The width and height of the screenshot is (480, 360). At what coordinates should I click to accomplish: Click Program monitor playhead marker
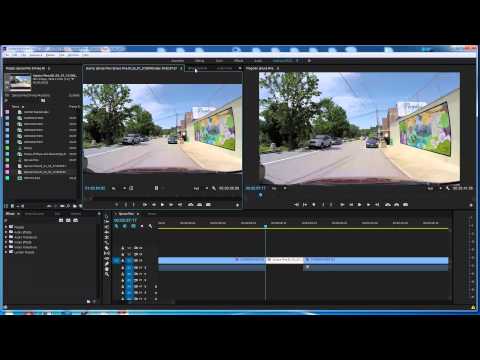point(260,195)
